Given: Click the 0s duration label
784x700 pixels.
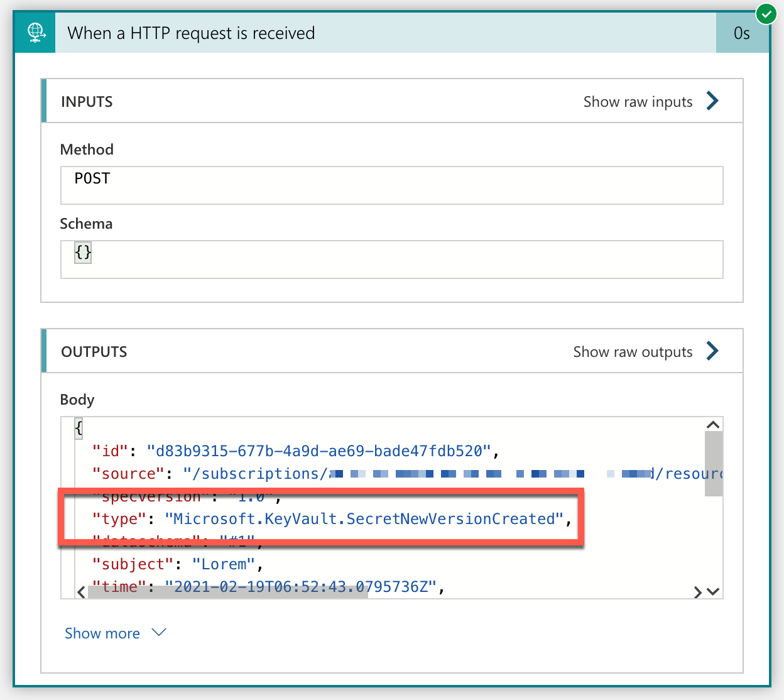Looking at the screenshot, I should pyautogui.click(x=742, y=33).
